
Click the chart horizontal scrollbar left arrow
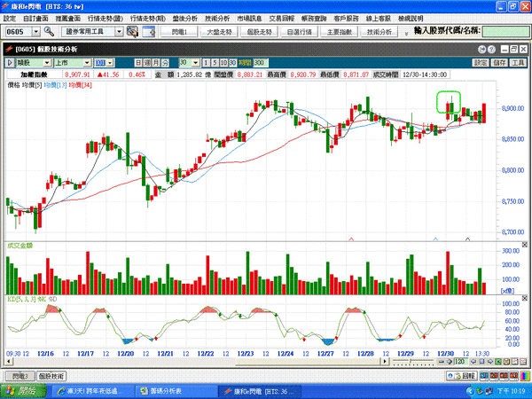coord(10,362)
